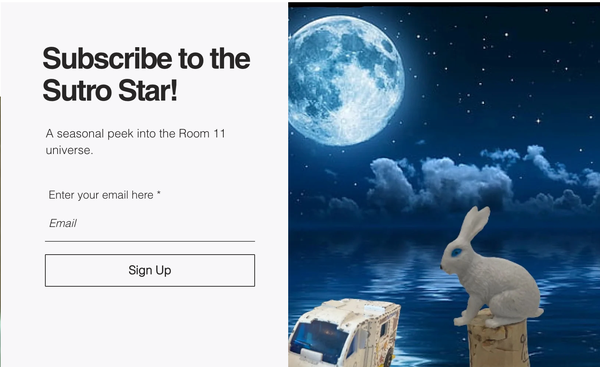Click the "Subscribe to the" heading line
Screen dimensions: 600x367
point(146,59)
